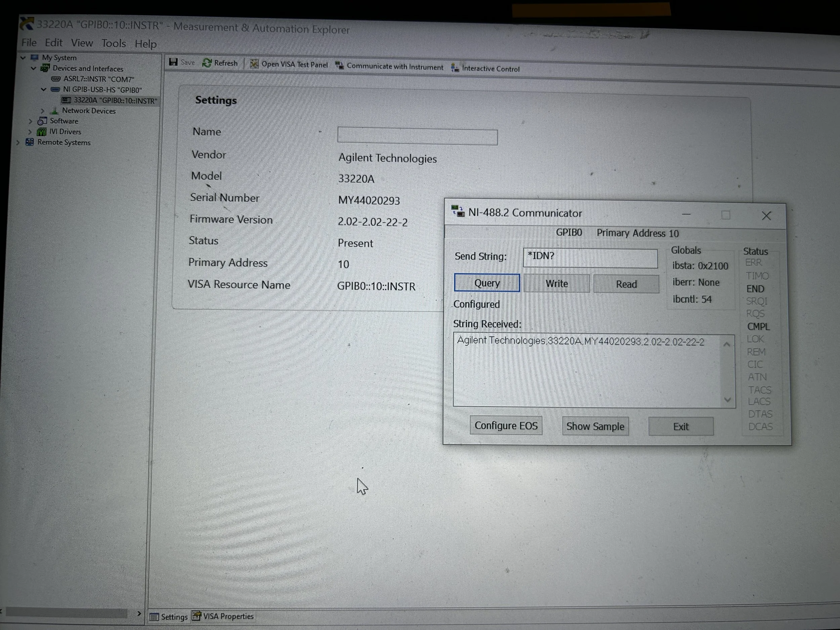Open the Tools menu
This screenshot has height=630, width=840.
(113, 43)
